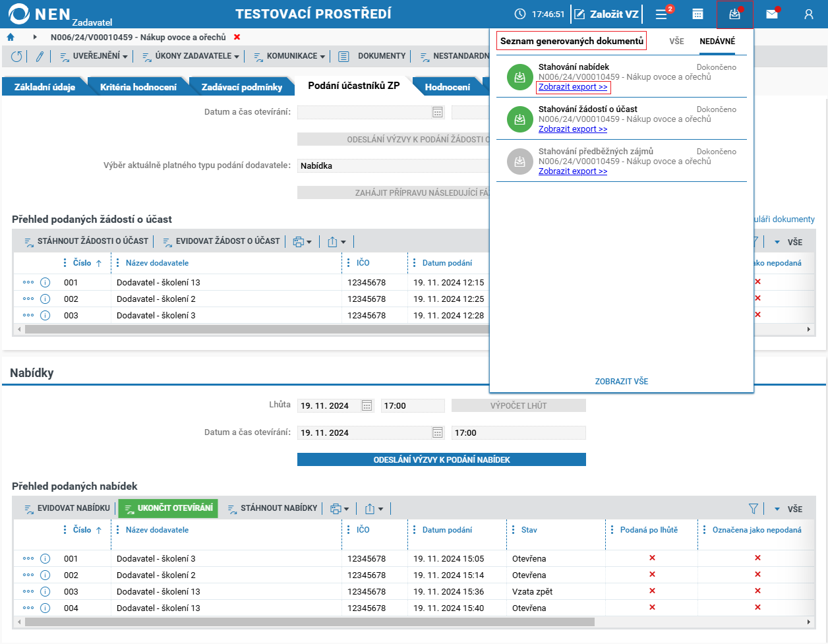This screenshot has width=828, height=644.
Task: Click Výpočet lhůt button
Action: pyautogui.click(x=519, y=405)
